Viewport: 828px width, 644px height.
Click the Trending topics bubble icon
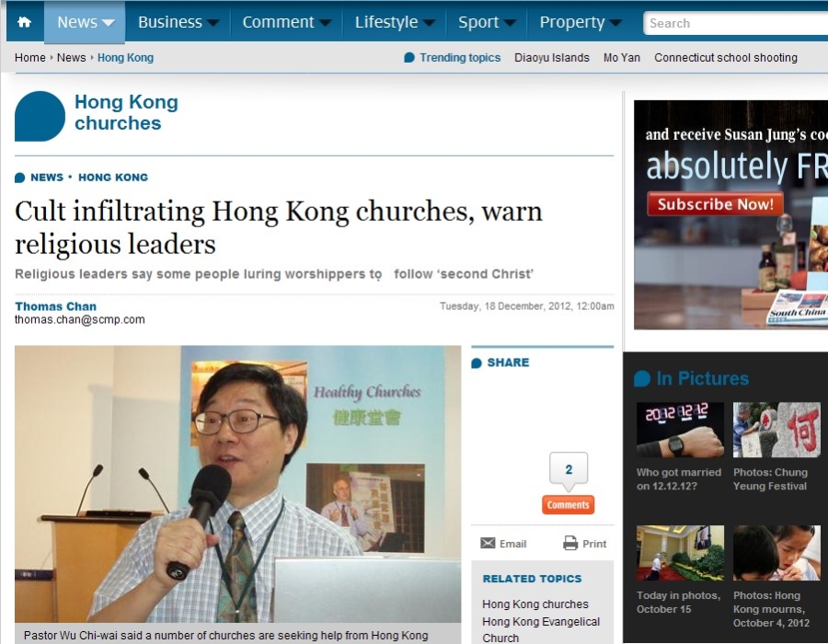click(409, 58)
